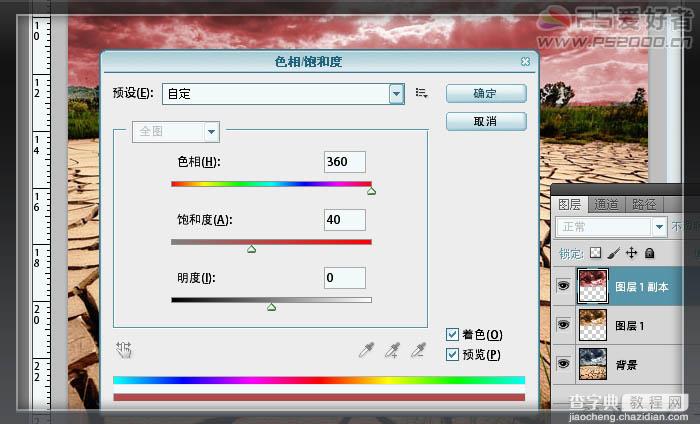Toggle the 着色(O) colorize checkbox

coord(452,334)
